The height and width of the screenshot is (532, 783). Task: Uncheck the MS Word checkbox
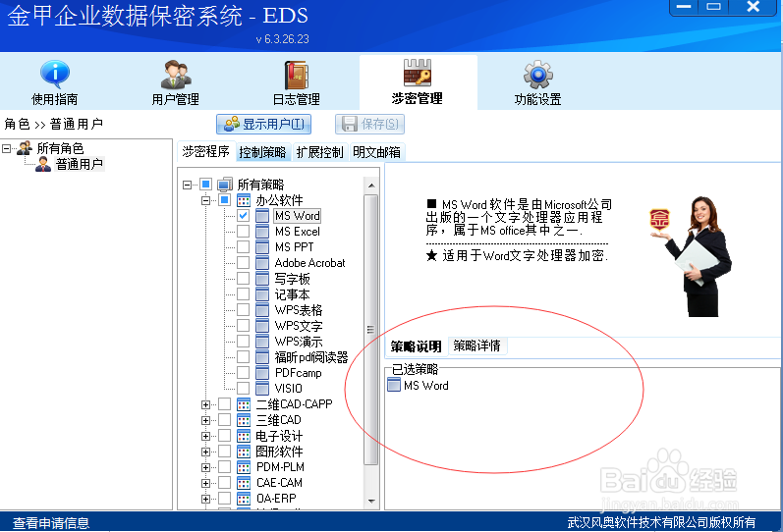(244, 216)
